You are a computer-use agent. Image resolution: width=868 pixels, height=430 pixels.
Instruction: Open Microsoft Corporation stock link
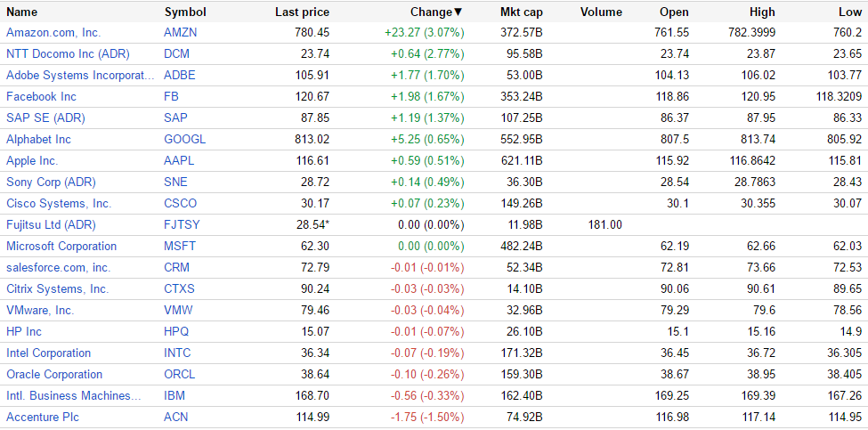(x=61, y=247)
